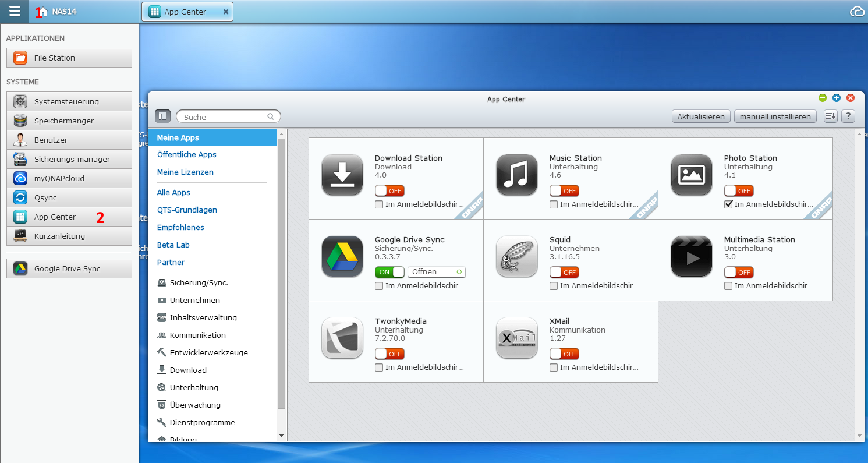Click the TwonkyMedia app icon
This screenshot has height=463, width=868.
(342, 338)
